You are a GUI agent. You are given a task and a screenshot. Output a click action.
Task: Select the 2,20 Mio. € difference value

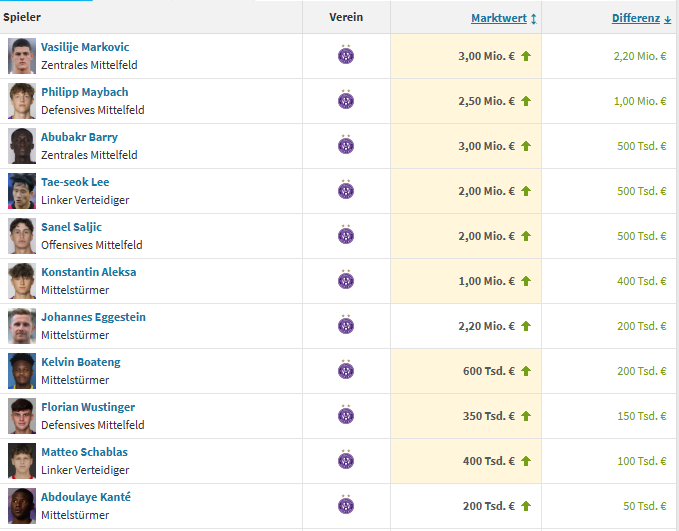pyautogui.click(x=640, y=56)
